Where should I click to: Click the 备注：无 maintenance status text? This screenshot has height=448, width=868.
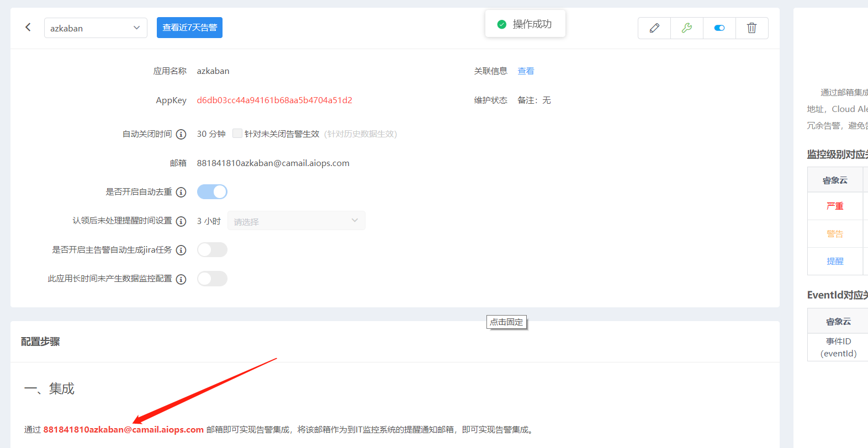point(534,100)
